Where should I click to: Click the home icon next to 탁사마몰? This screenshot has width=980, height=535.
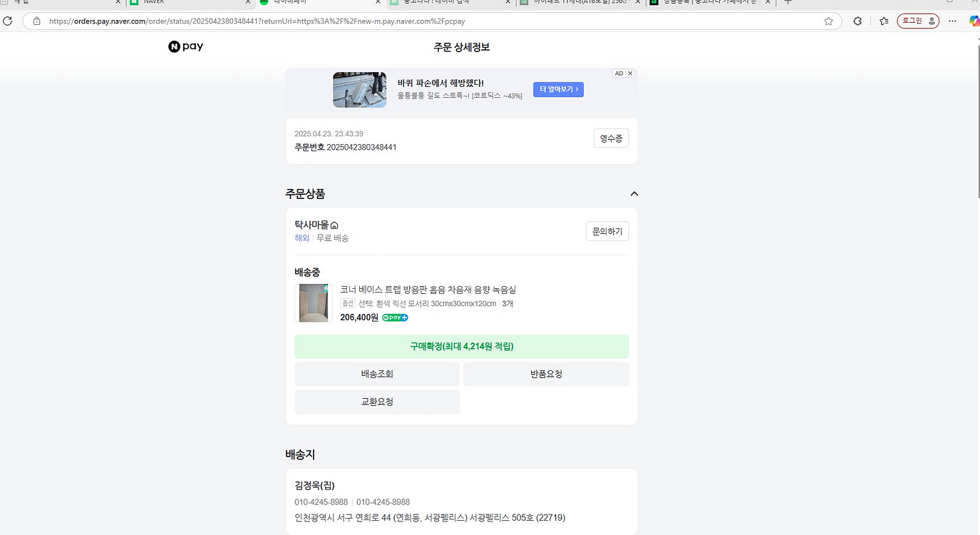tap(334, 225)
